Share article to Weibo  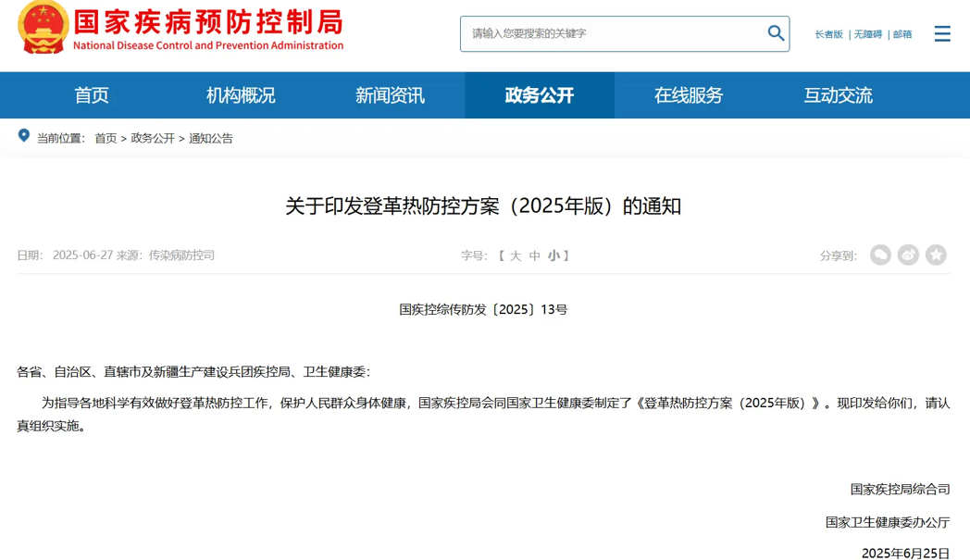908,255
